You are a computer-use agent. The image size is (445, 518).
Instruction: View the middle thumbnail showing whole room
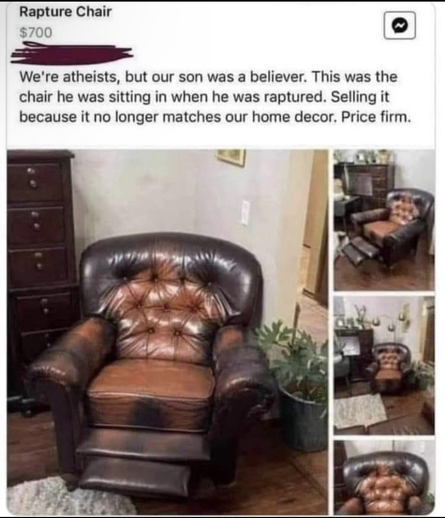pos(384,365)
